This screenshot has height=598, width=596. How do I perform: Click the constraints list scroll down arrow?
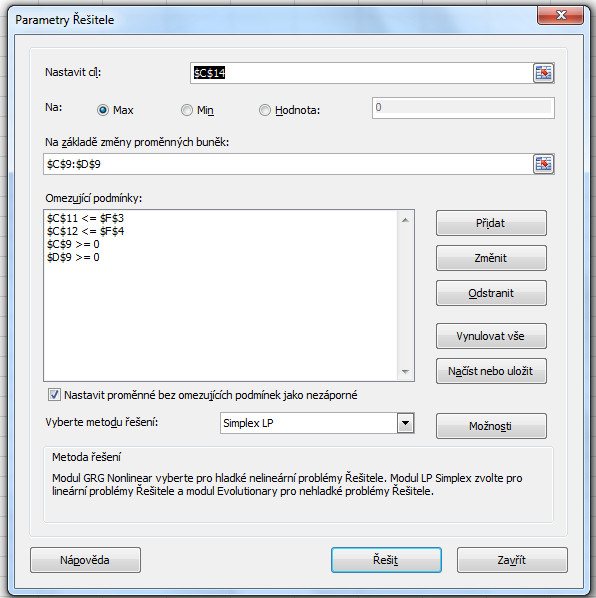pos(405,371)
